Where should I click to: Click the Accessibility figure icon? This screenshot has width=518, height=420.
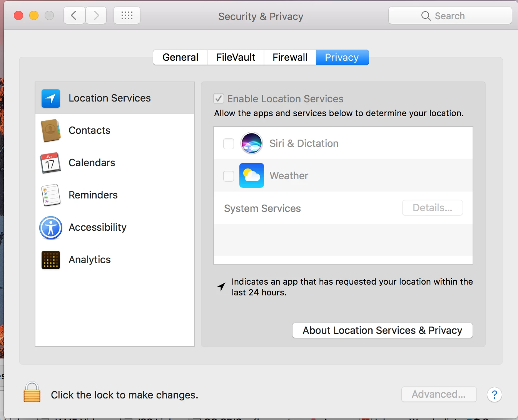tap(51, 228)
